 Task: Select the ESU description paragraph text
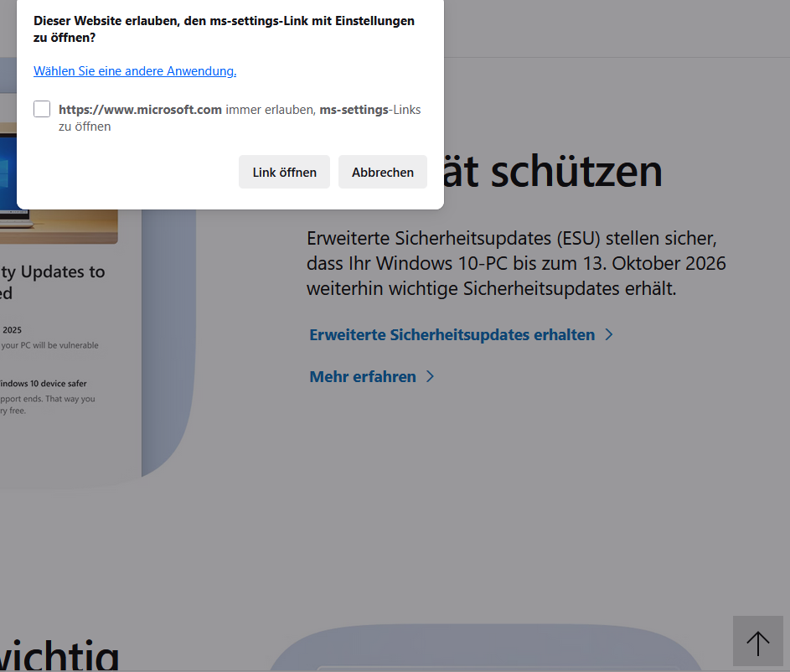(516, 263)
